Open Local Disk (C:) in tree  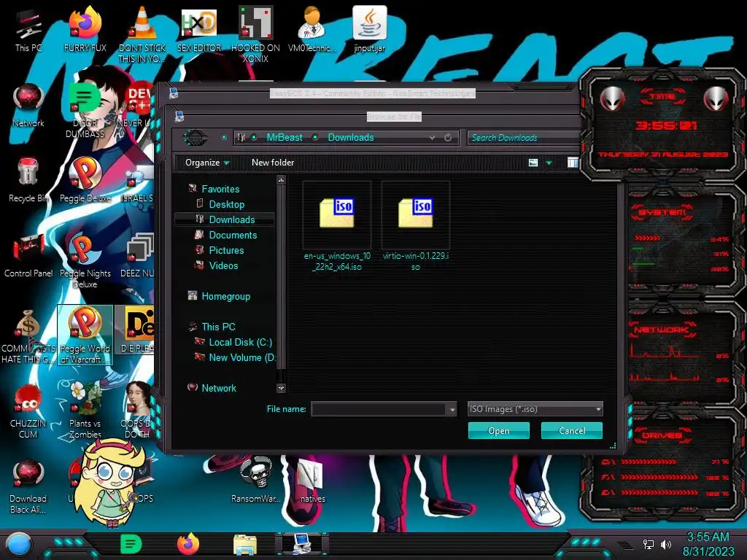pos(240,342)
